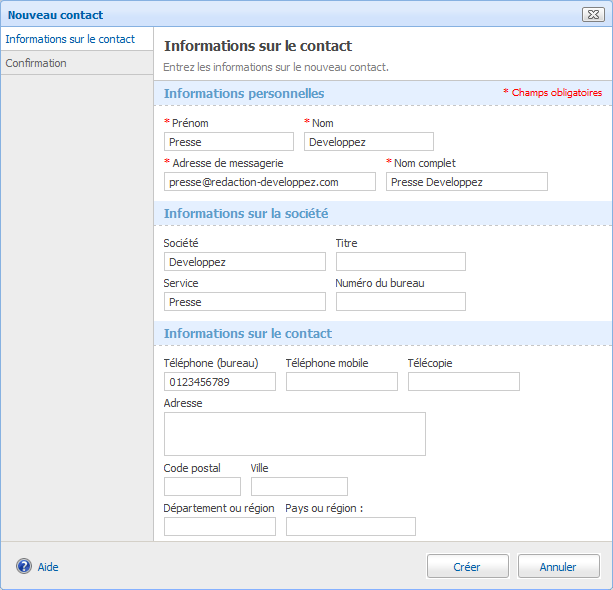This screenshot has width=613, height=590.
Task: Click the Annuler button
Action: point(558,566)
